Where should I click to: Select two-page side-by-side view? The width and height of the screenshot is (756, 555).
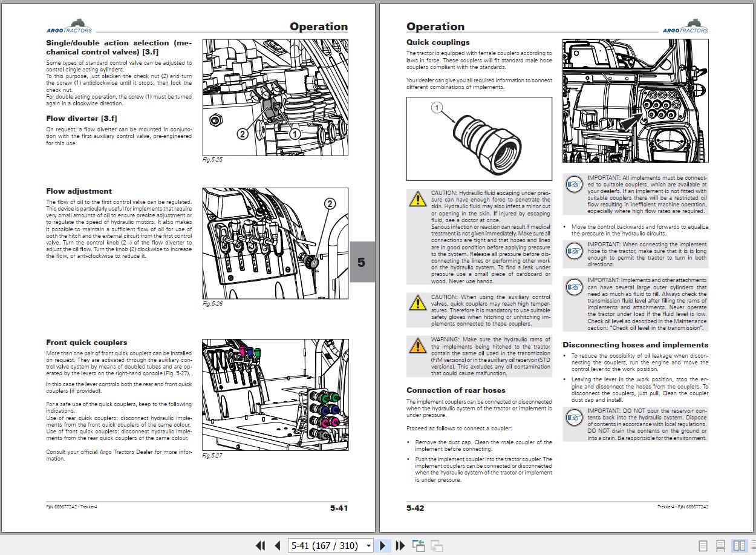tap(739, 545)
